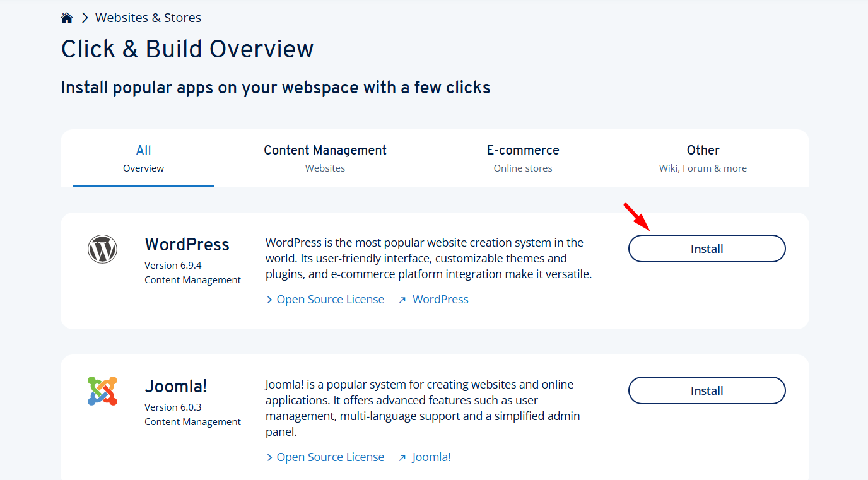Click the Joomla! title heading
Viewport: 868px width, 480px height.
pyautogui.click(x=176, y=387)
